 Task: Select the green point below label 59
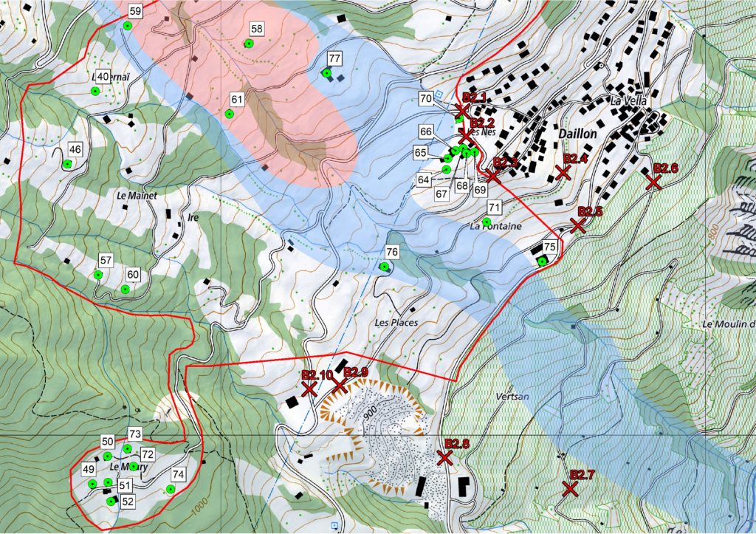tap(127, 26)
